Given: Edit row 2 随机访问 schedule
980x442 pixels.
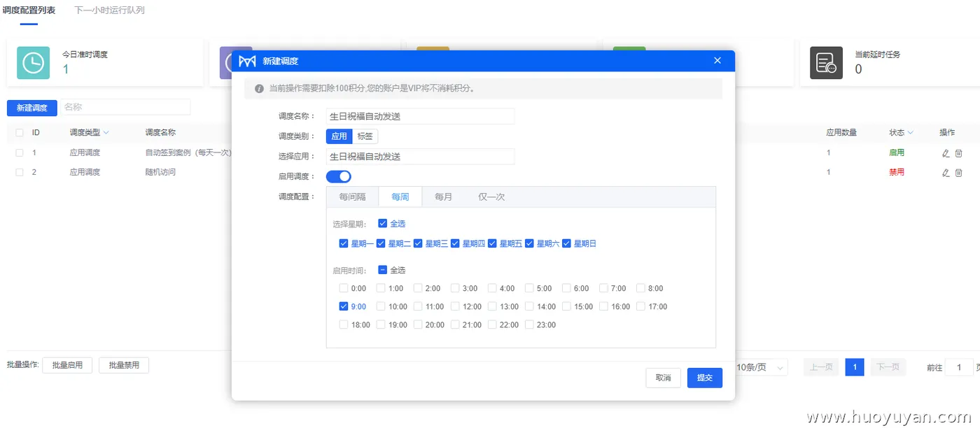Looking at the screenshot, I should tap(946, 173).
